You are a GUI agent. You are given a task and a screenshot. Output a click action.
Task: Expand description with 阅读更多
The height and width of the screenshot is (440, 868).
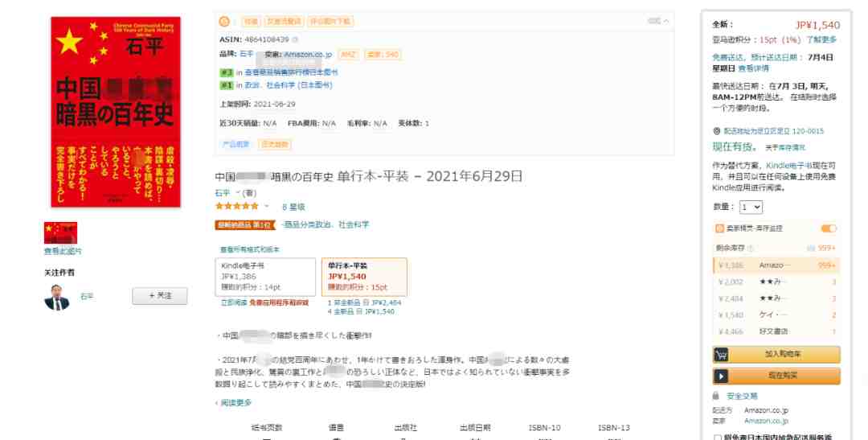pos(235,403)
